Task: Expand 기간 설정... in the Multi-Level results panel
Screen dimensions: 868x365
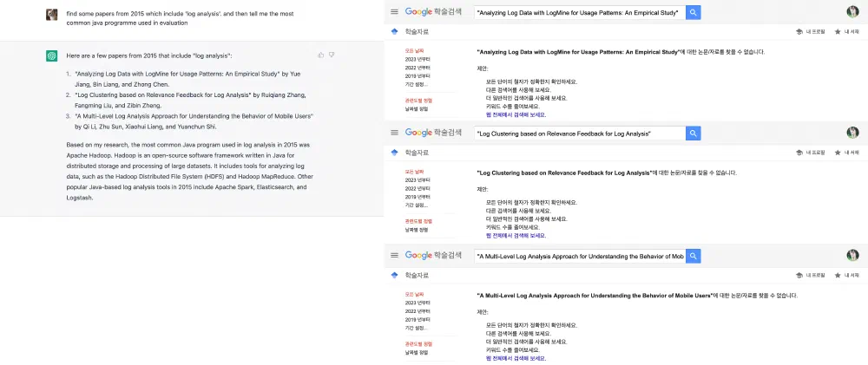Action: point(416,328)
